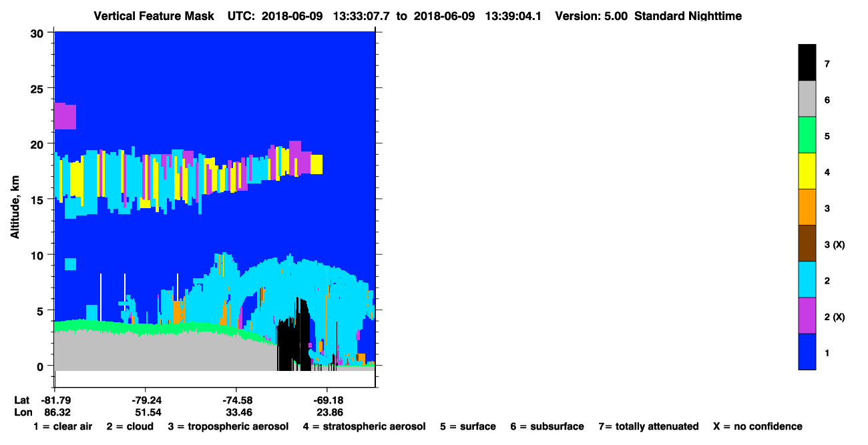Click the longitude value 23.86
The width and height of the screenshot is (868, 445).
click(x=330, y=412)
